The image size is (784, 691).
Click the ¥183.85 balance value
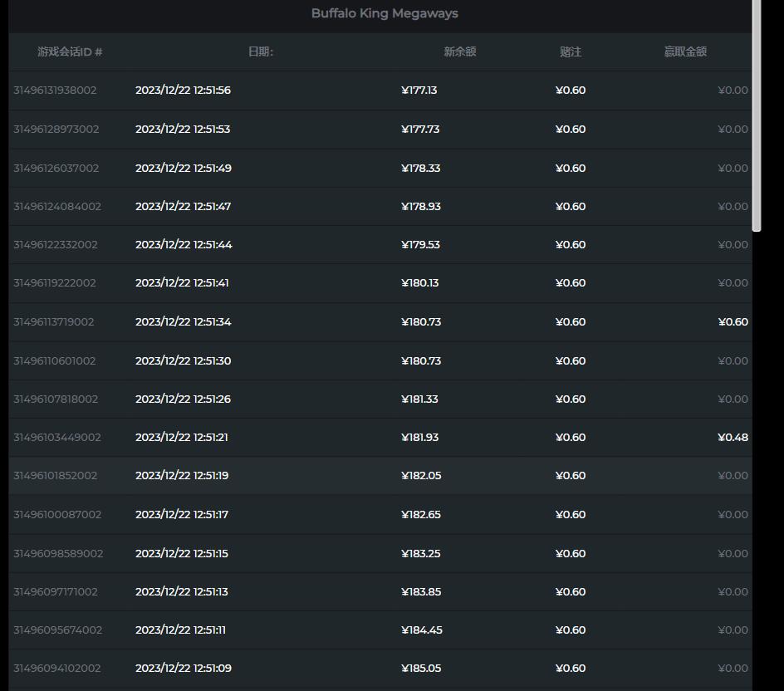(421, 592)
